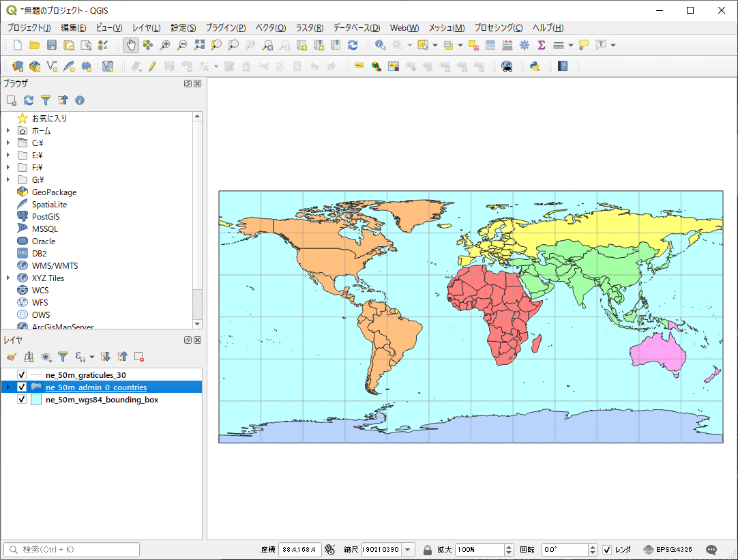Disable the レンダ checkbox in status bar
The width and height of the screenshot is (738, 560).
607,549
